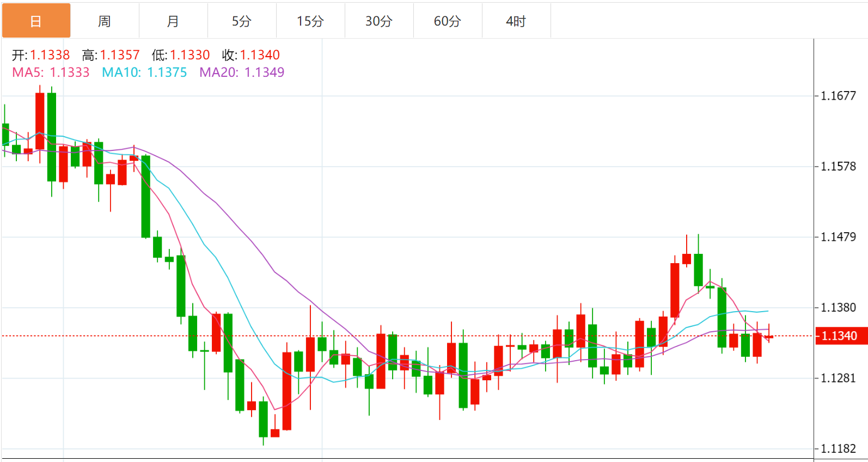The height and width of the screenshot is (462, 868).
Task: Switch to the 4时 four-hour tab
Action: pyautogui.click(x=516, y=21)
